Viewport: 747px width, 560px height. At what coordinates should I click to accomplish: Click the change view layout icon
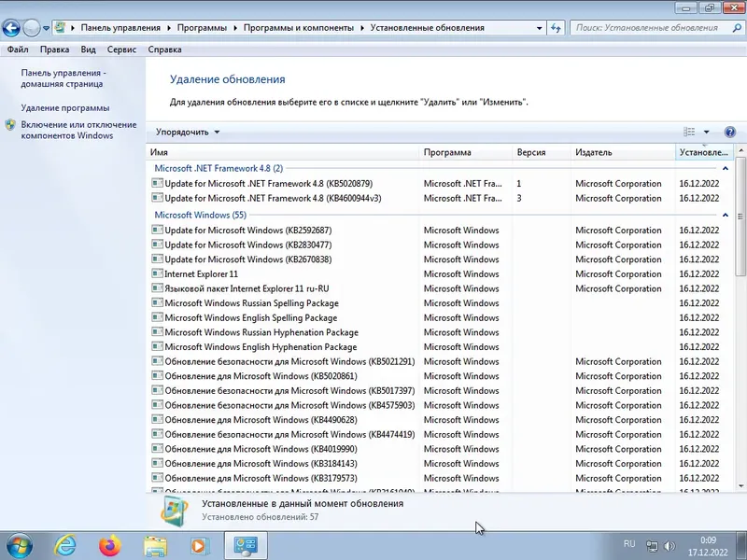689,132
